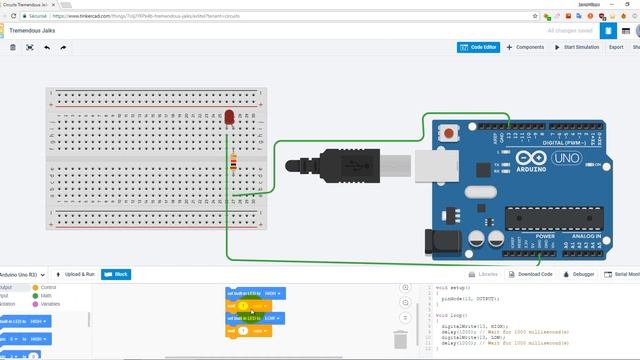The image size is (640, 360).
Task: Select the Control block category
Action: [x=48, y=287]
